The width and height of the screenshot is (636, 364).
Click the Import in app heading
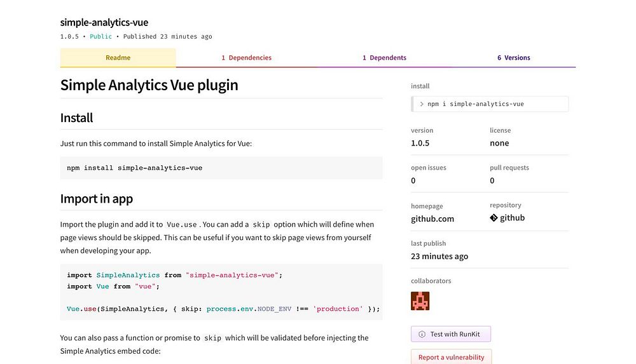pos(97,199)
